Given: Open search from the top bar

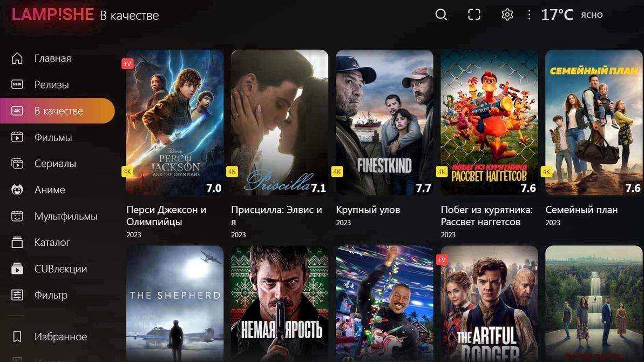Looking at the screenshot, I should (x=440, y=15).
